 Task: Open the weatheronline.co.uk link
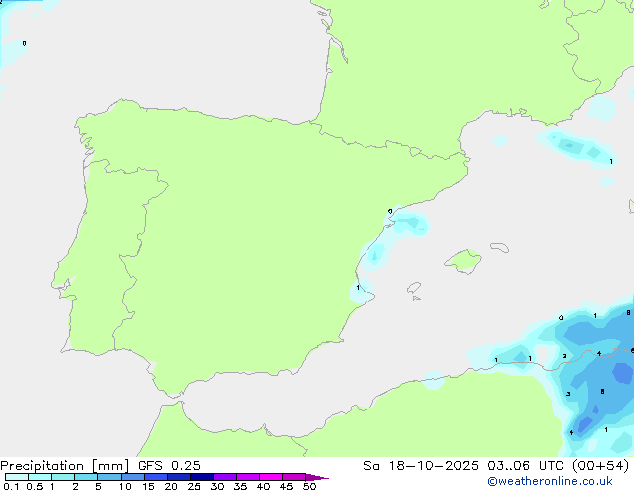click(x=550, y=481)
